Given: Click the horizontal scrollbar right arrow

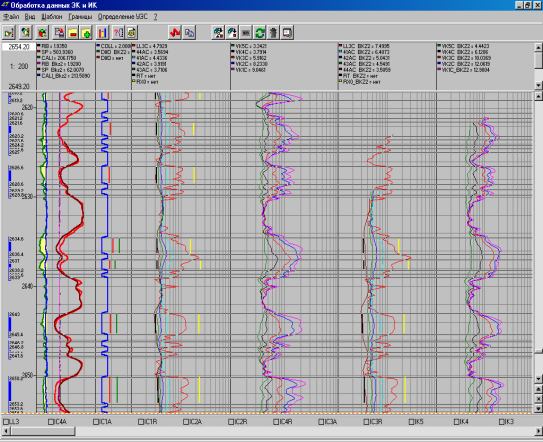Looking at the screenshot, I should point(538,431).
